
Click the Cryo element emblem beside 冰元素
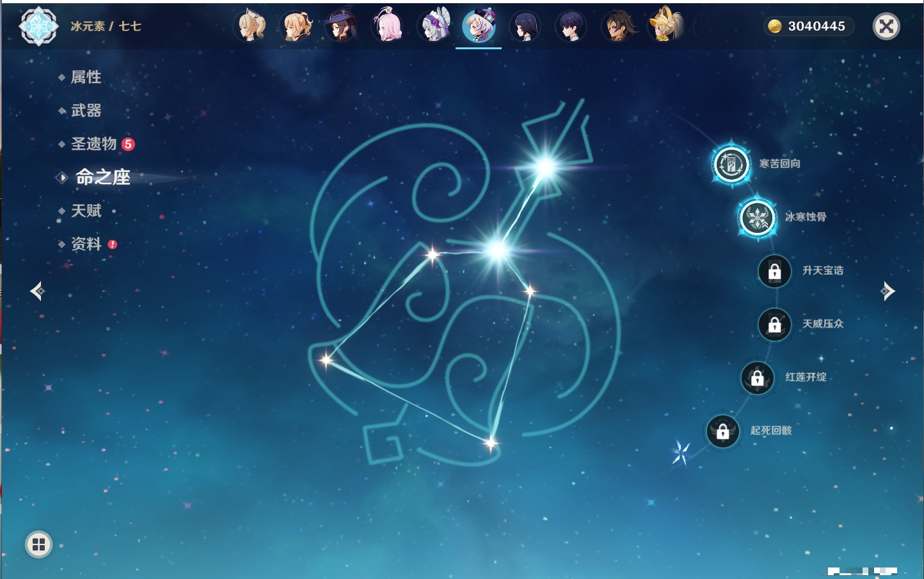point(38,26)
